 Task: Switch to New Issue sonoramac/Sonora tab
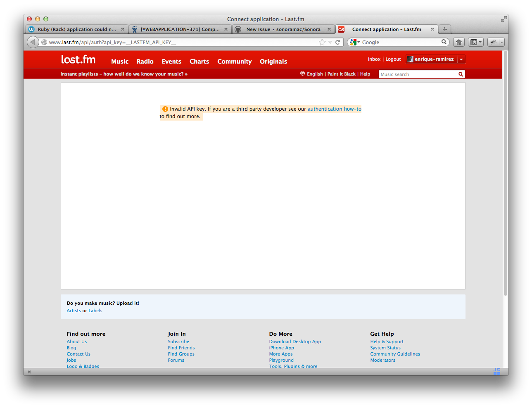283,29
